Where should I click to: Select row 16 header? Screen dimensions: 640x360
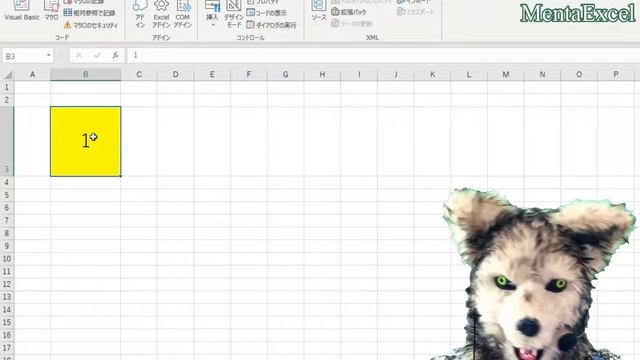[7, 335]
